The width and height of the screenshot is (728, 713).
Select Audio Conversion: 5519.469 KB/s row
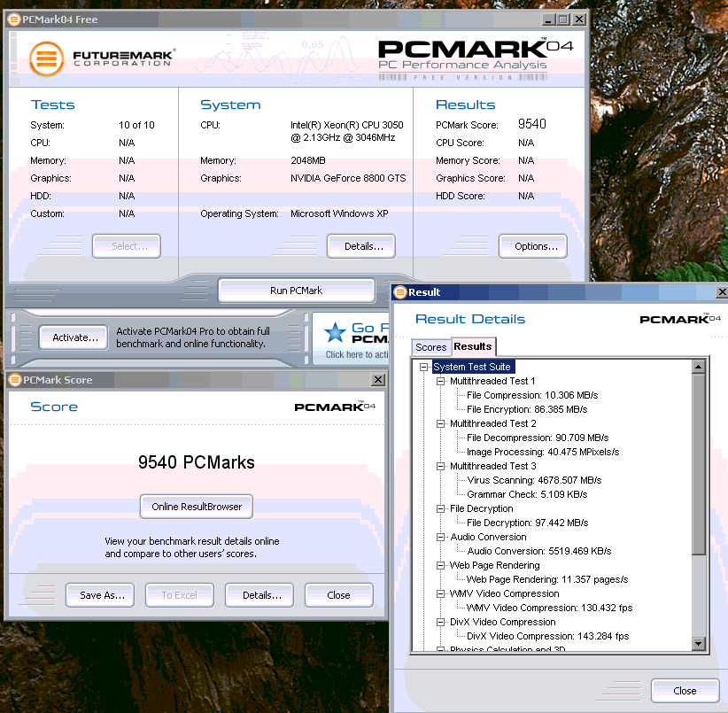(x=539, y=551)
